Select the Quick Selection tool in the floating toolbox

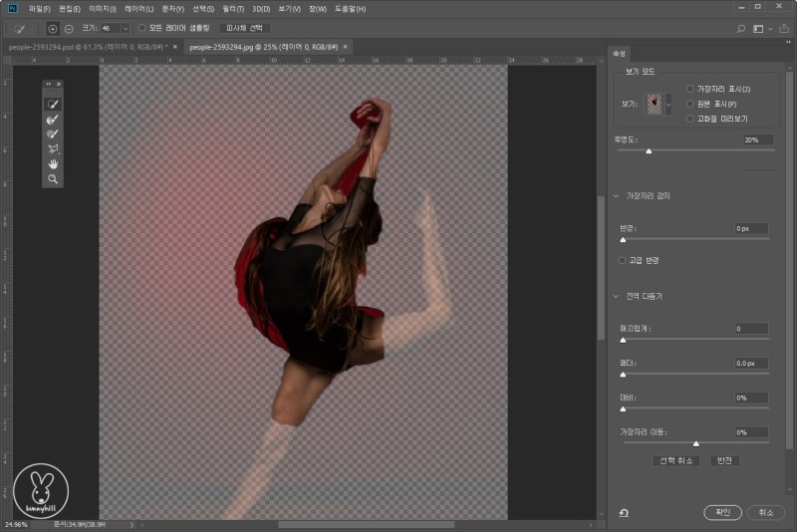[x=53, y=104]
